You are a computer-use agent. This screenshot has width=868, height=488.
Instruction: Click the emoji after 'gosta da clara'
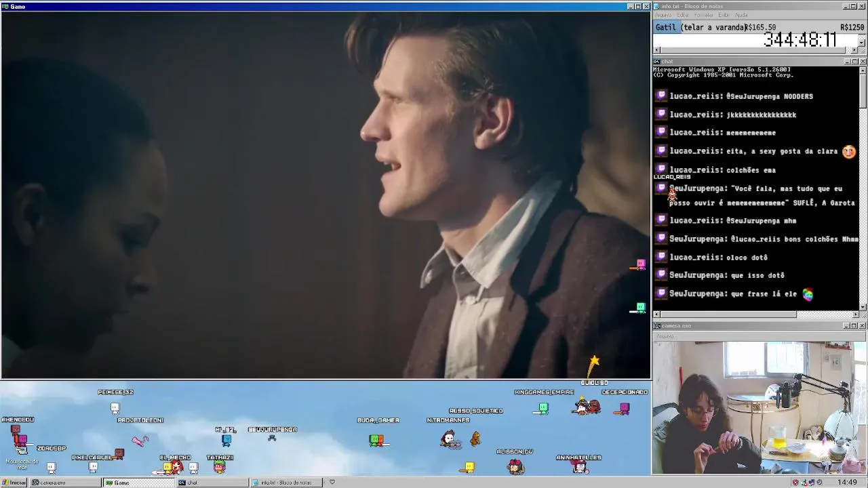click(848, 151)
